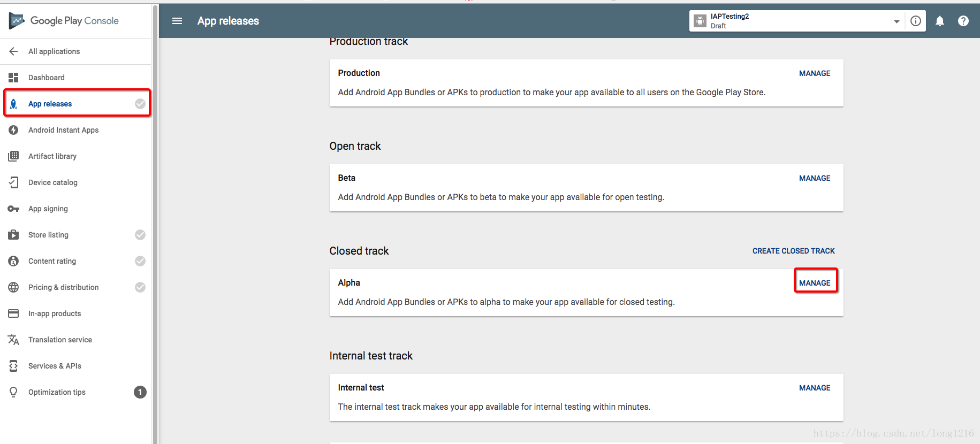Click the Services & APIs icon

[13, 366]
